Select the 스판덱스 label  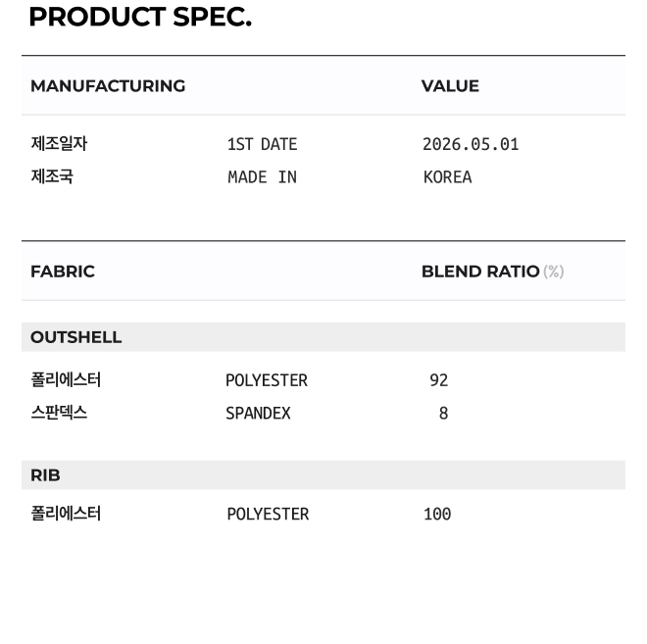point(59,413)
